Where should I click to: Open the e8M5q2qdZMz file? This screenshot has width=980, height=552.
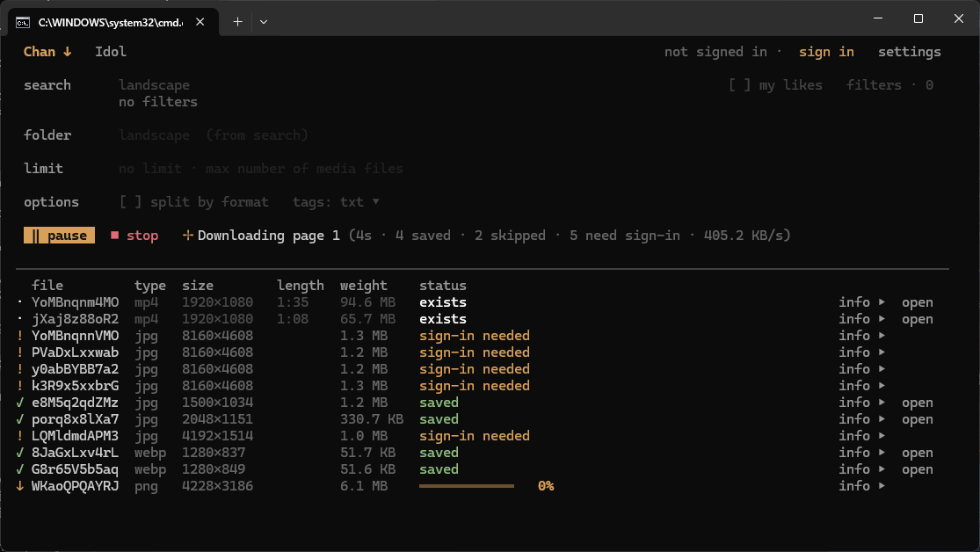click(917, 403)
